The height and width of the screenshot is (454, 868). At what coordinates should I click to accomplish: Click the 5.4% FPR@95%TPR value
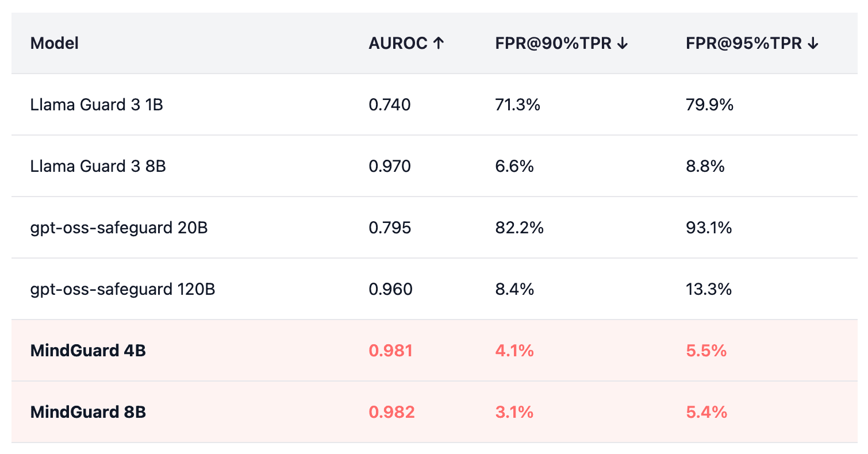(706, 412)
